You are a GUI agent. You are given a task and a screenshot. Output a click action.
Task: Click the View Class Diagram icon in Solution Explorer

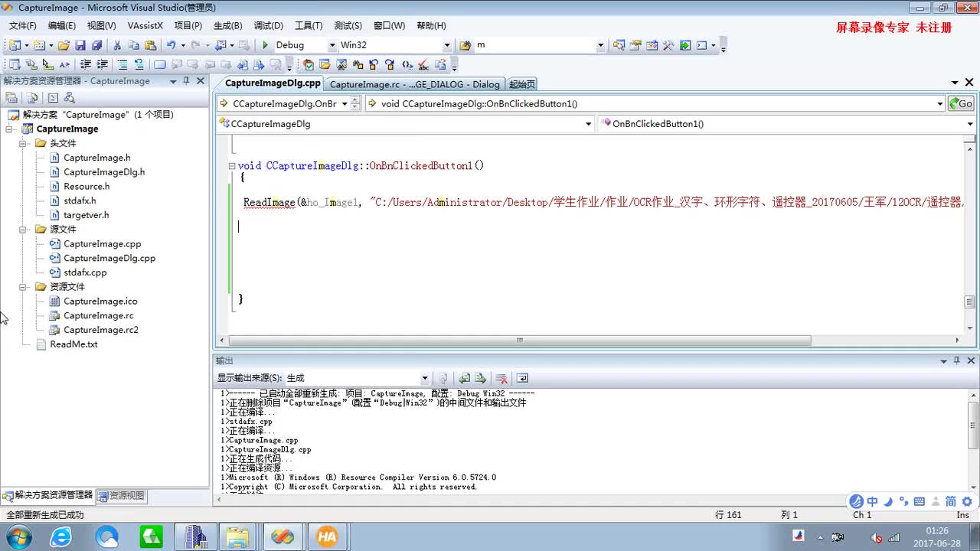click(70, 97)
